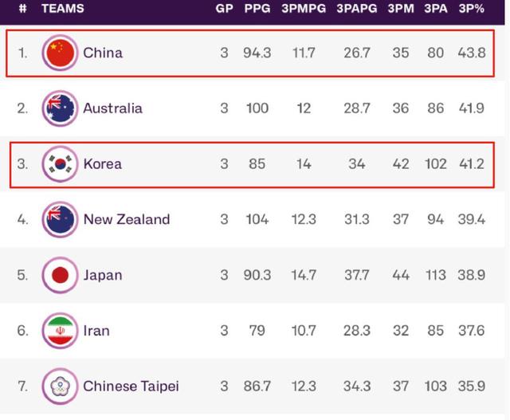Click the New Zealand flag icon
510x420 pixels.
point(60,220)
